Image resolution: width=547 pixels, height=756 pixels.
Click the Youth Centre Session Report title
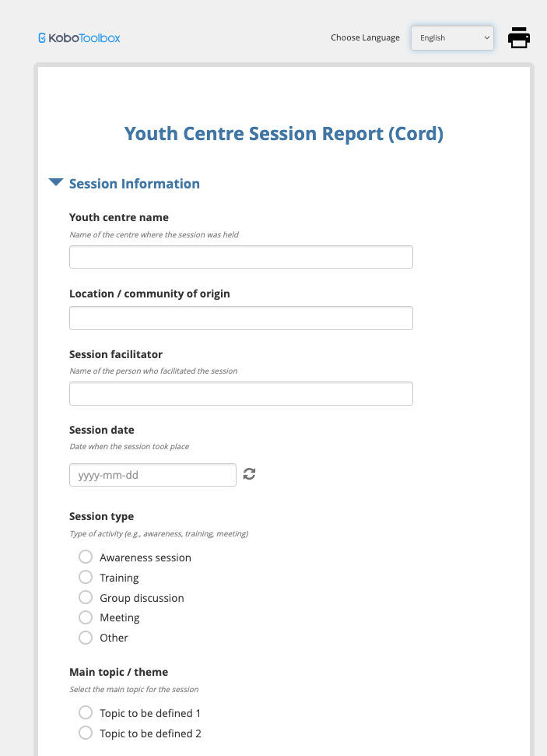click(x=284, y=134)
